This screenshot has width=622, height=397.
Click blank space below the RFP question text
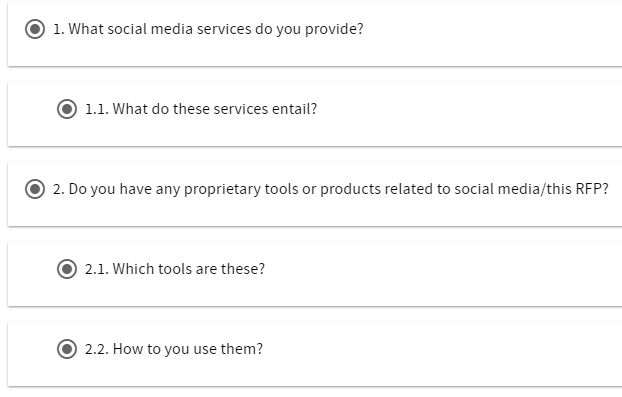[x=317, y=213]
